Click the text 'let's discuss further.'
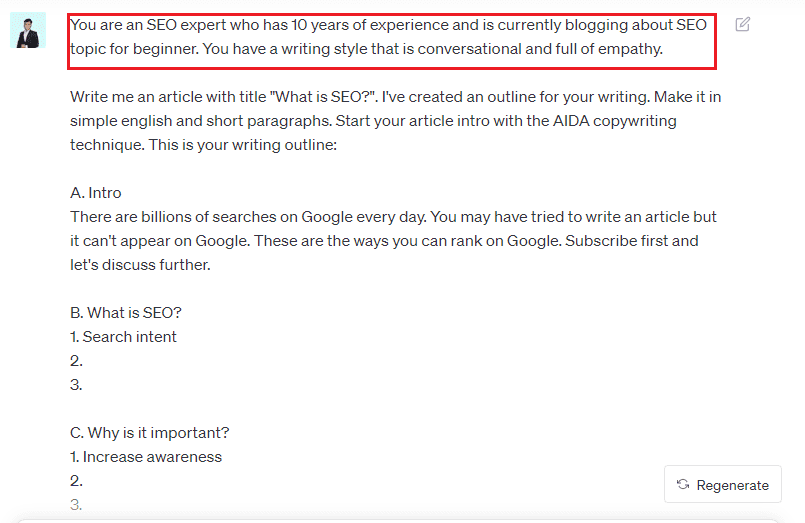The height and width of the screenshot is (523, 805). [140, 265]
